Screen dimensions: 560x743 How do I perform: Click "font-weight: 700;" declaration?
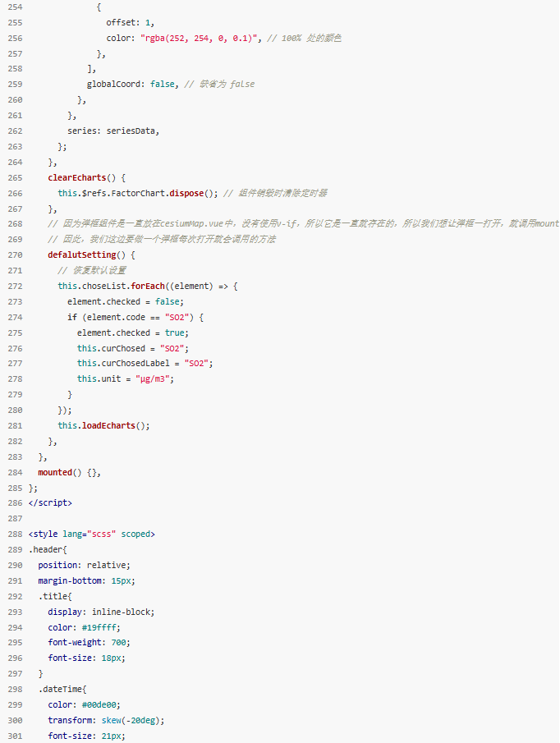click(x=89, y=643)
